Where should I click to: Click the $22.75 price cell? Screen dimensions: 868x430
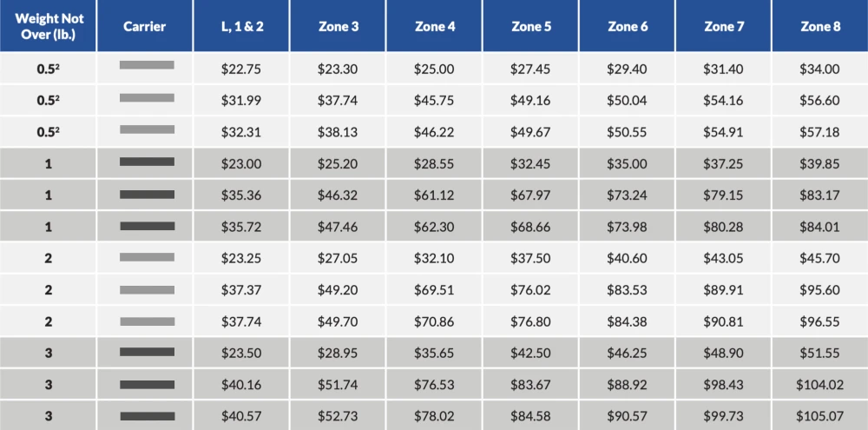[240, 69]
